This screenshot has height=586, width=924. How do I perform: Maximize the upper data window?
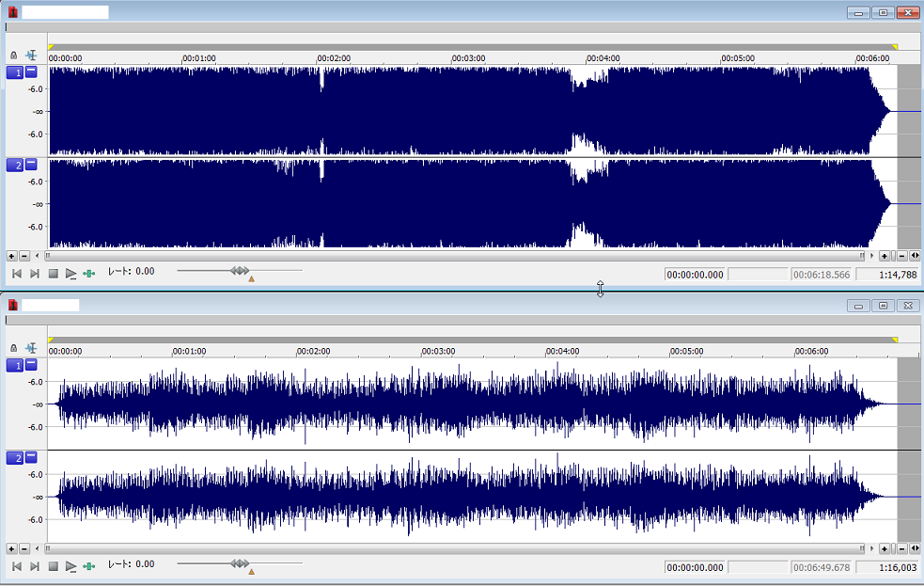883,12
